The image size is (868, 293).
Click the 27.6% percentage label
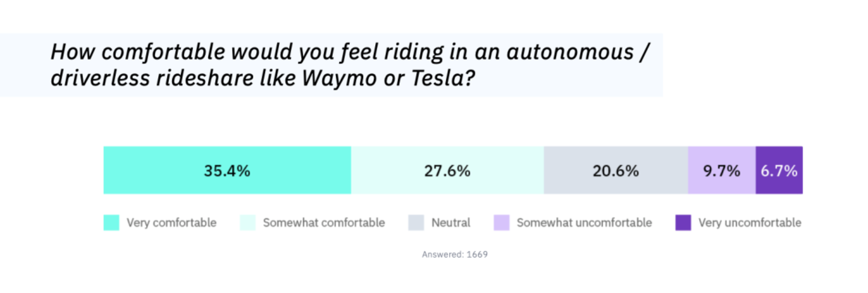coord(447,171)
